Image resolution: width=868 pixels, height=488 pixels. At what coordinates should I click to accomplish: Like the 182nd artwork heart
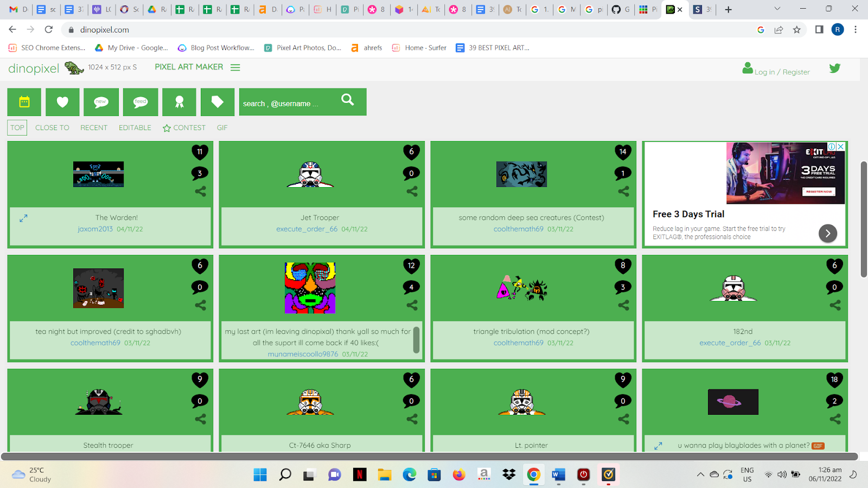pos(834,266)
